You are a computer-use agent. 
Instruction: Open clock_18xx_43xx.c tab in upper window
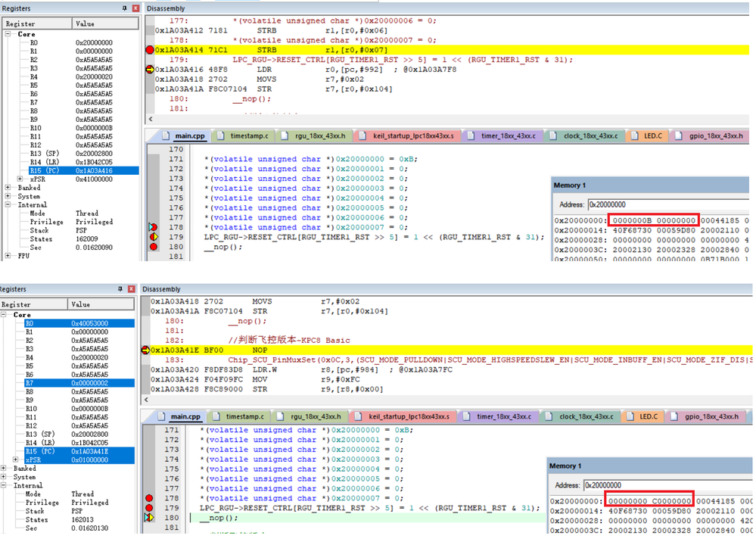585,136
